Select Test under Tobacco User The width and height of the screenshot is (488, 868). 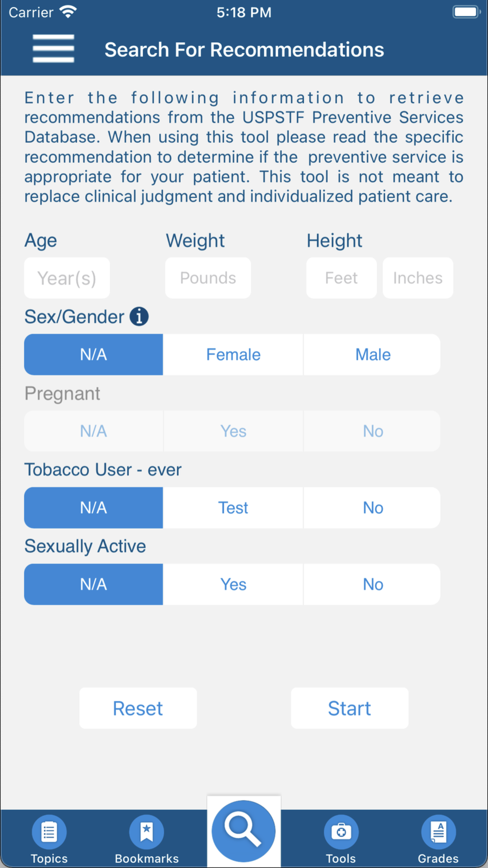pos(233,508)
